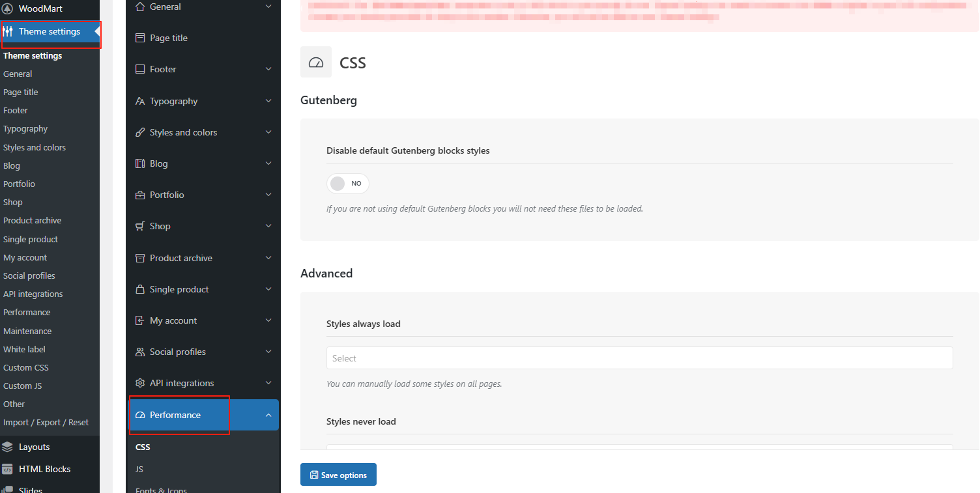Collapse the Performance section chevron

[x=268, y=415]
